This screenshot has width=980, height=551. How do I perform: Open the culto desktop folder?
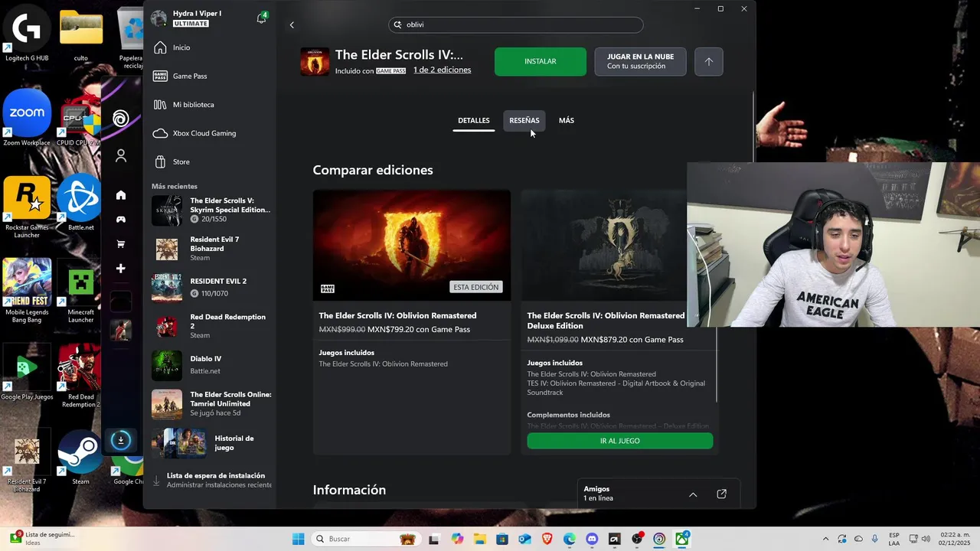coord(80,35)
